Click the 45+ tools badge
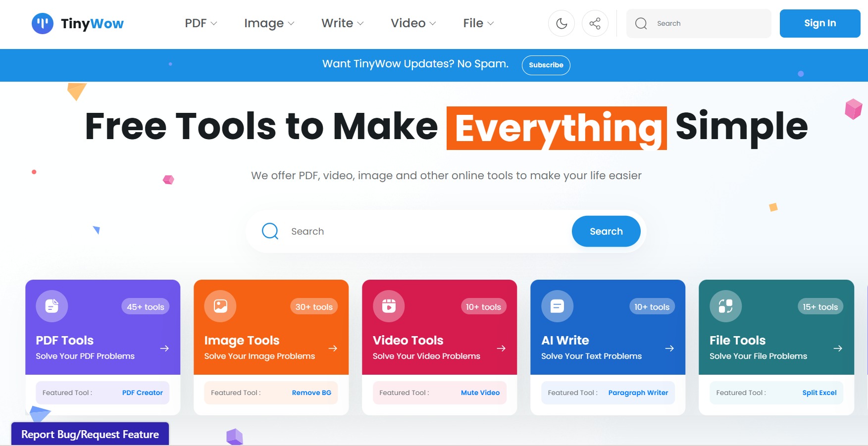868x446 pixels. (x=146, y=307)
